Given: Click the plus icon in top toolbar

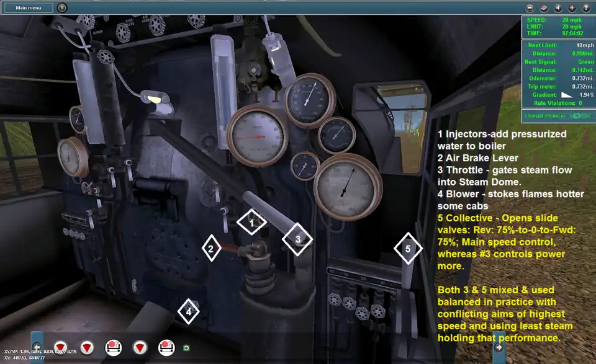Looking at the screenshot, I should 572,8.
